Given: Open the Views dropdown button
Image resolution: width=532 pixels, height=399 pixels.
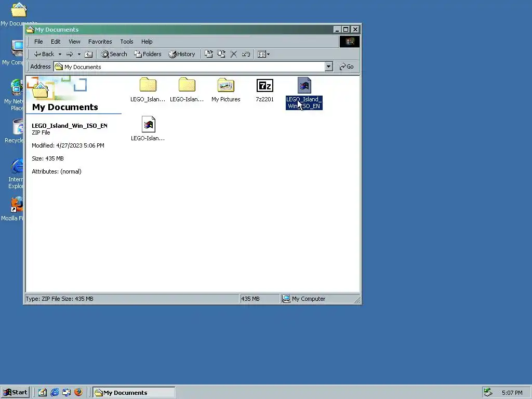Looking at the screenshot, I should (263, 54).
